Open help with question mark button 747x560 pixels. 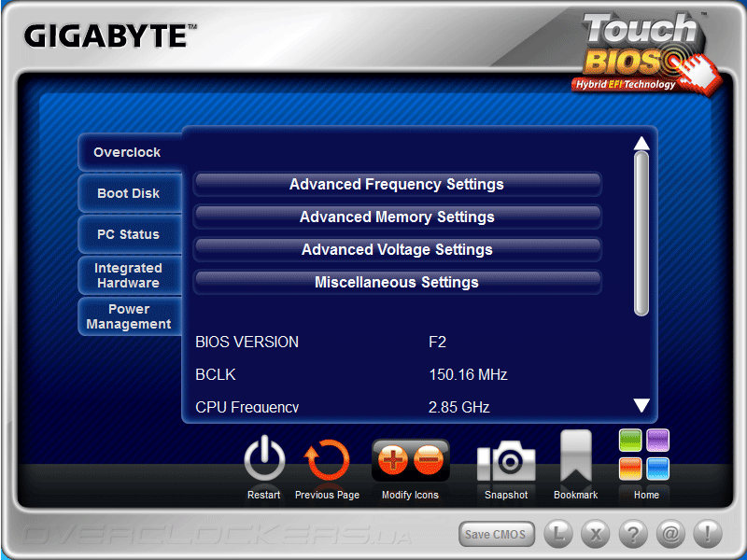click(x=633, y=533)
